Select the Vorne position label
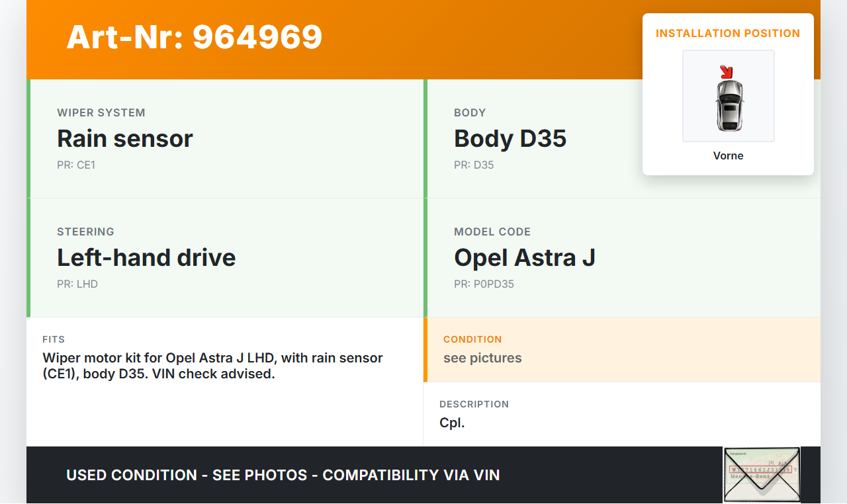The height and width of the screenshot is (504, 847). (728, 155)
